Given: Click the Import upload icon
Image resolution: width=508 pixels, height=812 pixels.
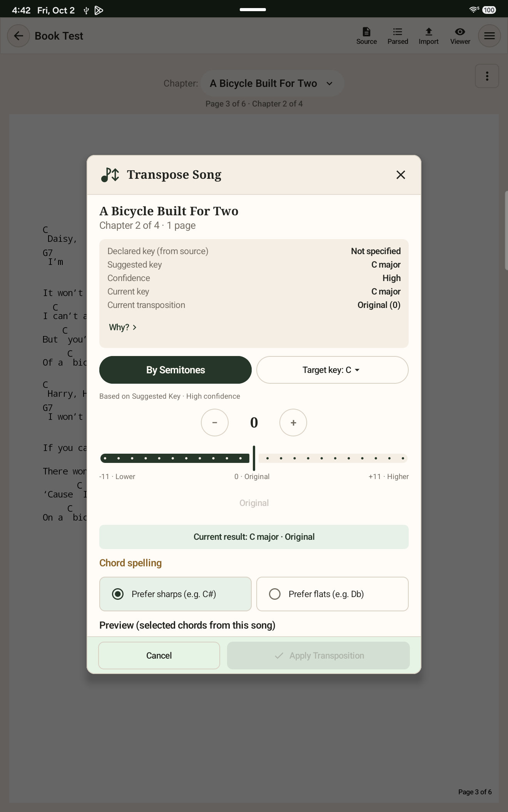Looking at the screenshot, I should pyautogui.click(x=429, y=36).
